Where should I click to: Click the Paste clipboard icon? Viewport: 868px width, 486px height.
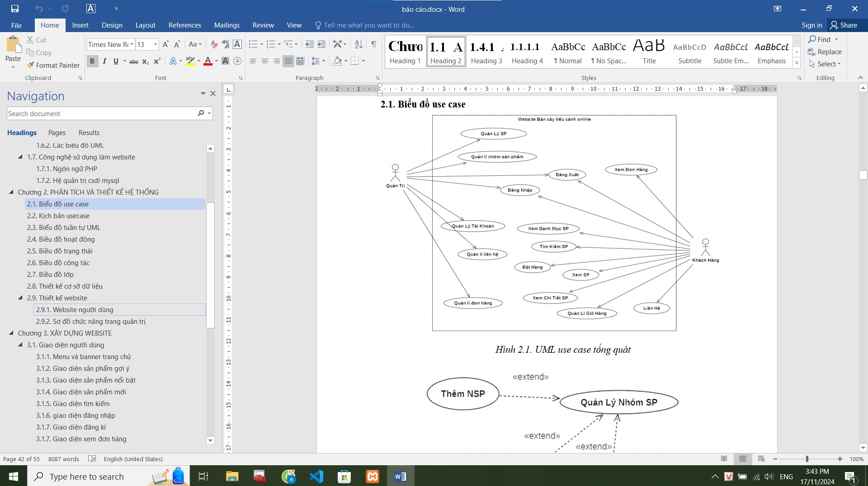(x=13, y=45)
